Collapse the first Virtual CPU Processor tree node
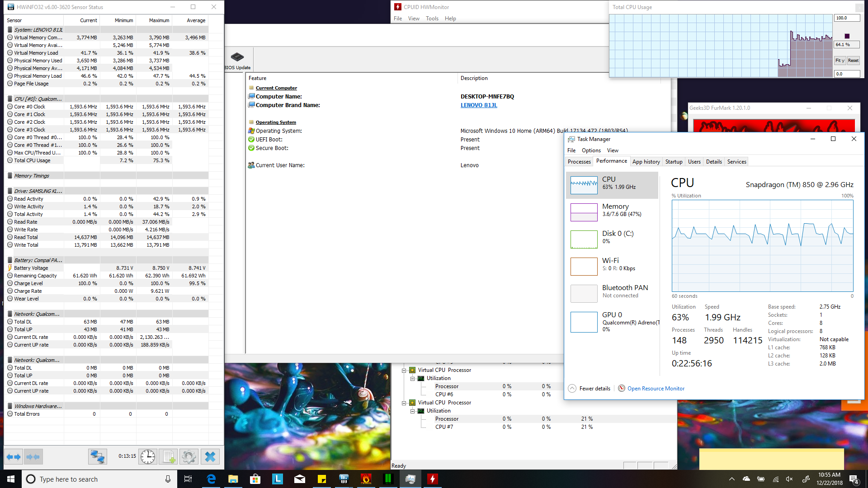 (x=404, y=370)
